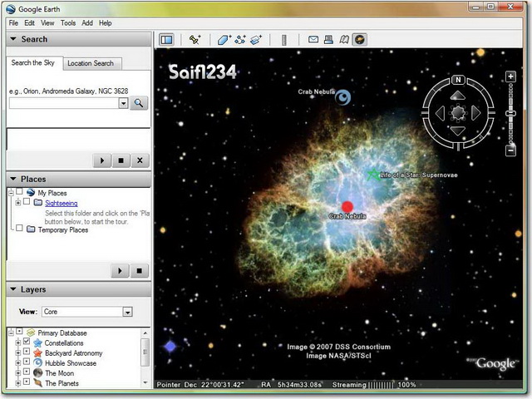This screenshot has height=399, width=532.
Task: Click in the sky search input field
Action: click(64, 103)
